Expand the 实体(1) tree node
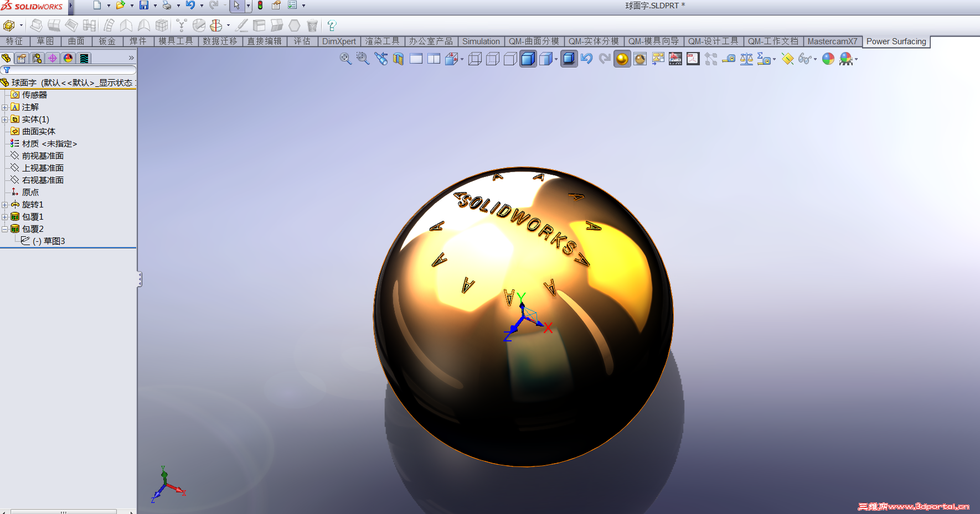980x514 pixels. (4, 120)
